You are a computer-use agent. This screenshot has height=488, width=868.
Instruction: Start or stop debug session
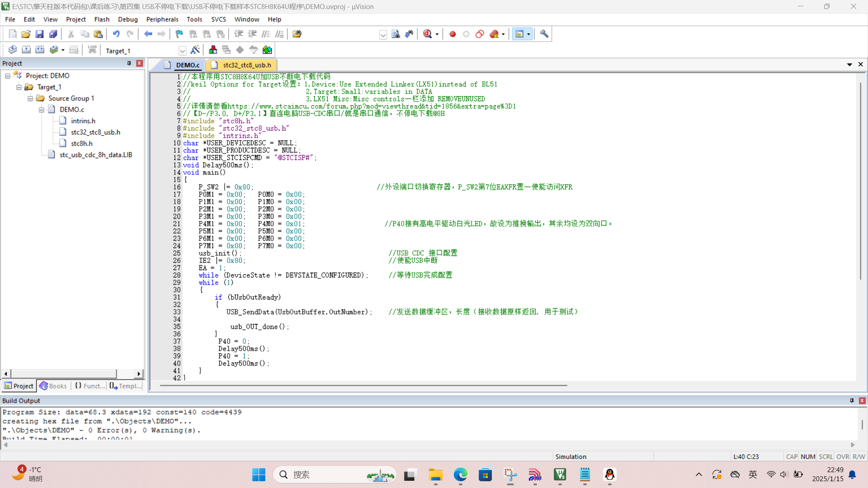428,34
